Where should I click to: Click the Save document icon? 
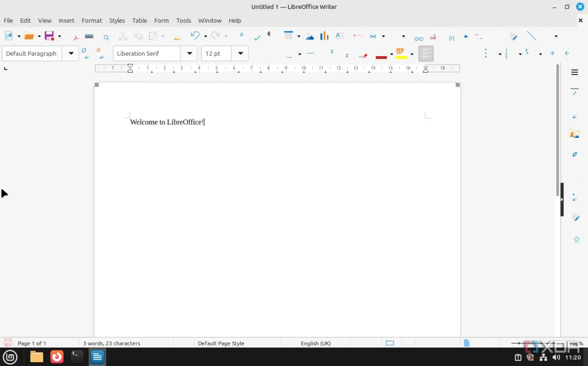(x=49, y=36)
